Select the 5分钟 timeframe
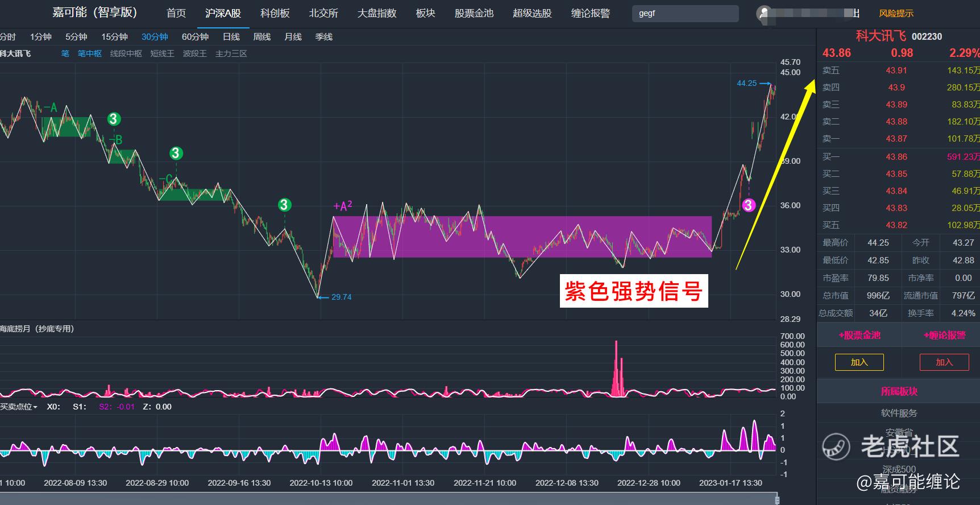Screen dimensions: 980x505 [x=76, y=37]
